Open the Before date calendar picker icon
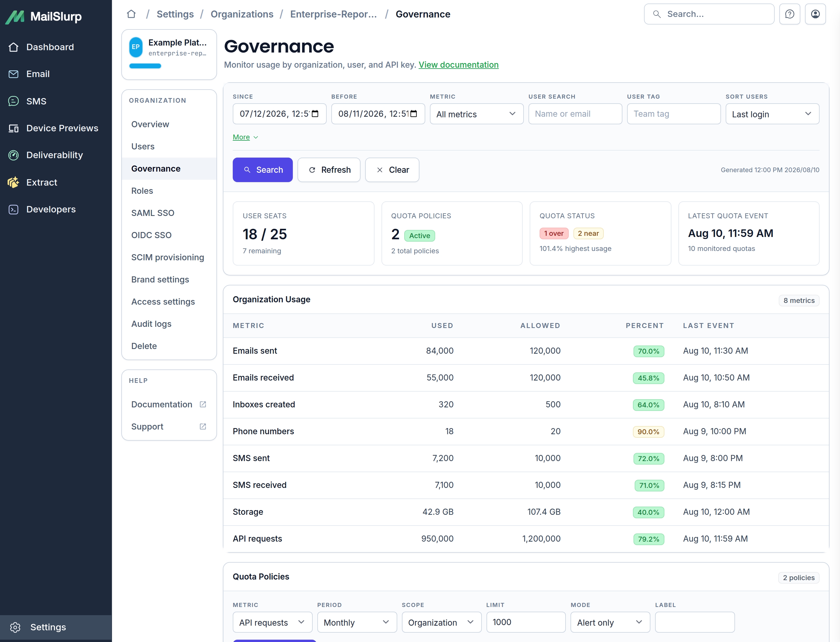840x642 pixels. 414,114
